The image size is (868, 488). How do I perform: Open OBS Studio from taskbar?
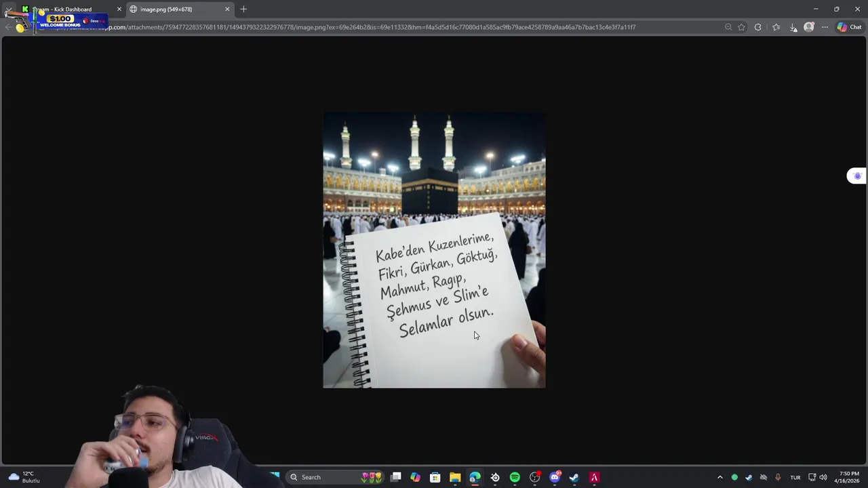(x=535, y=477)
